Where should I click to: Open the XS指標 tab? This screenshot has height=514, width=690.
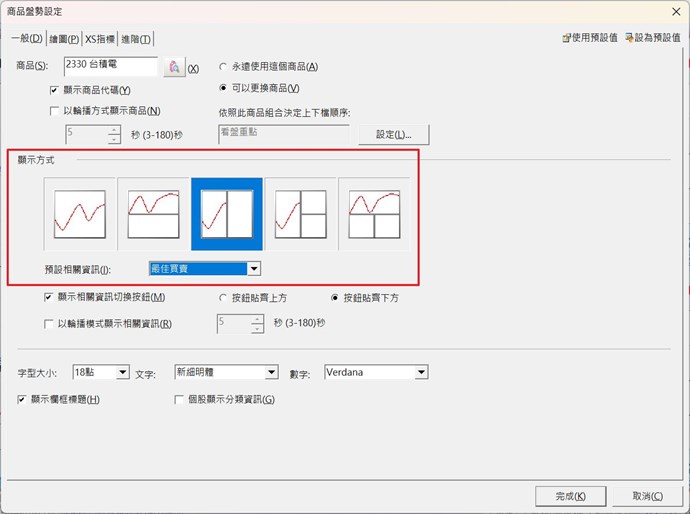point(100,39)
